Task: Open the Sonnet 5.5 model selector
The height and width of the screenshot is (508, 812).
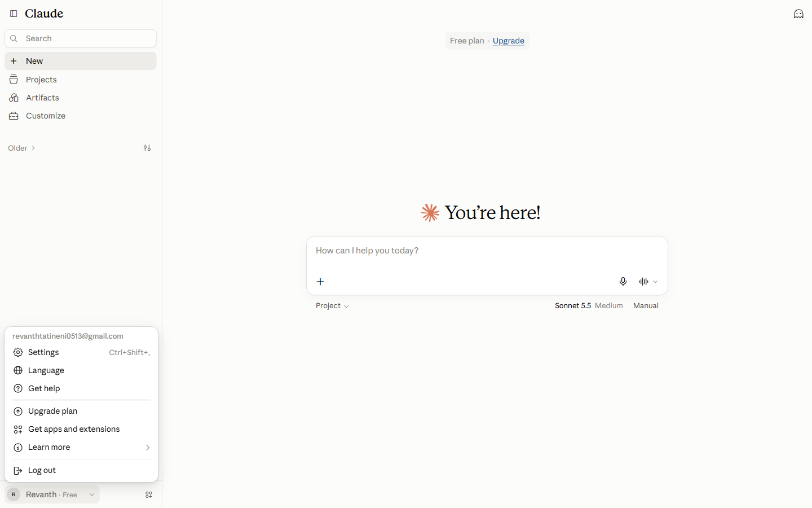Action: 589,306
